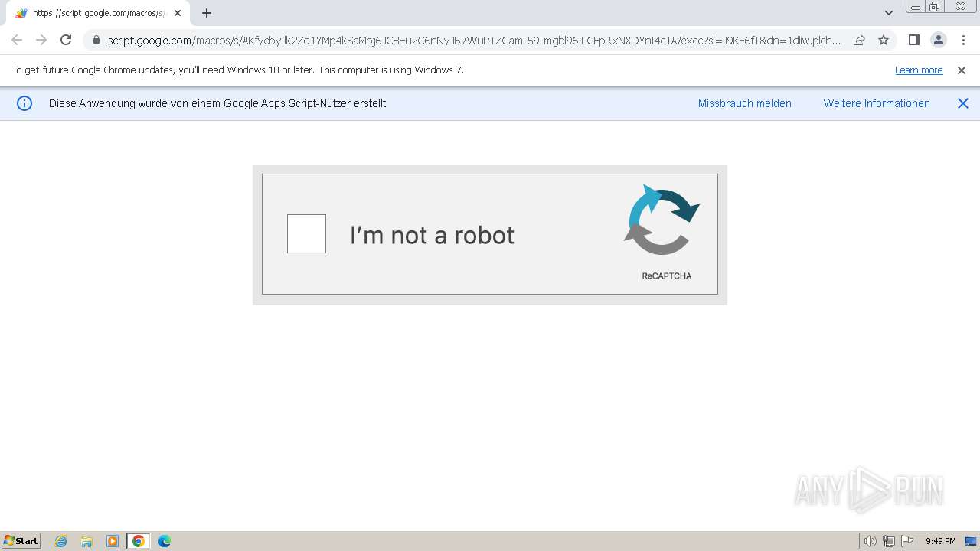This screenshot has height=551, width=980.
Task: Click the lock icon in the address bar
Action: [x=96, y=41]
